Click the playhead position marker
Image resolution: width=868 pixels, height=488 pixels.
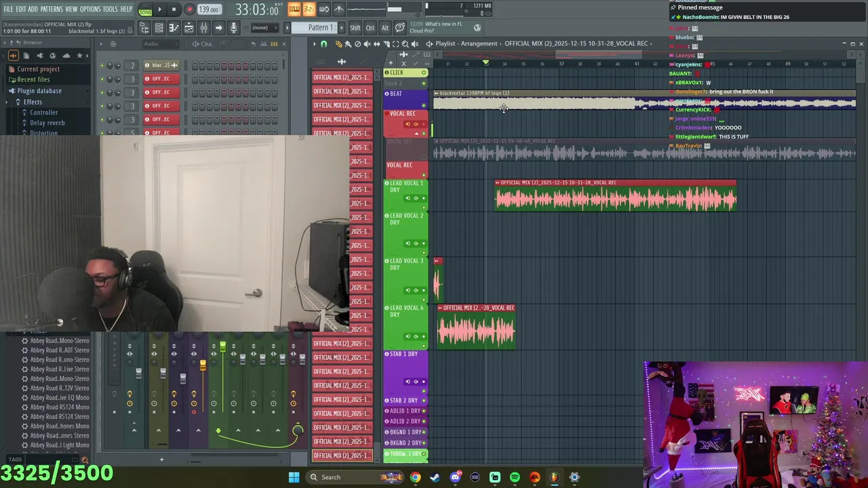(486, 63)
